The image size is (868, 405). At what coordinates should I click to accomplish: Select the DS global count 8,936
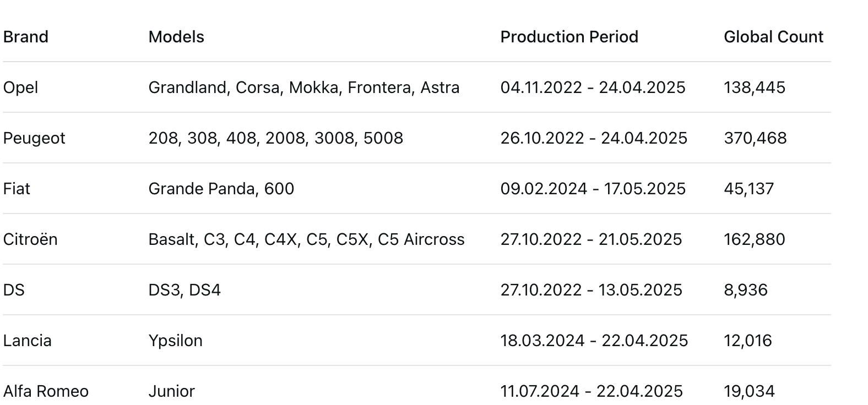[745, 290]
